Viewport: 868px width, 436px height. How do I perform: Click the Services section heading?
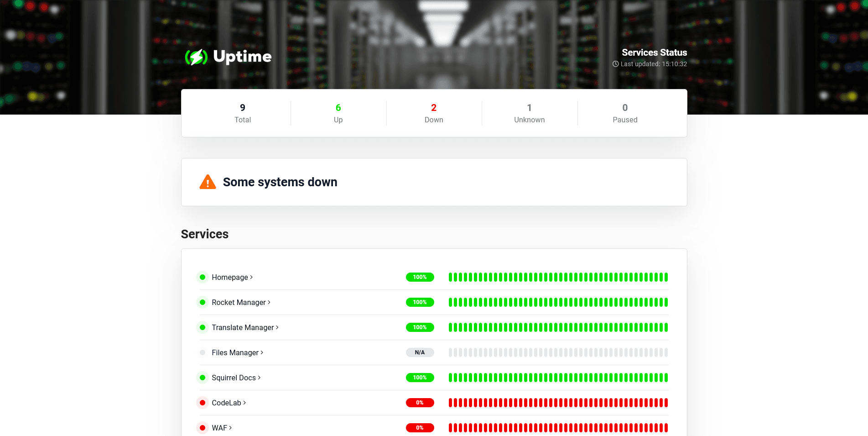(205, 234)
